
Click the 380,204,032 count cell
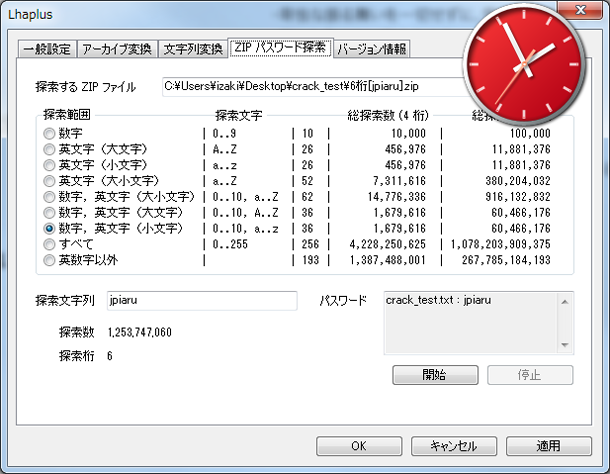pyautogui.click(x=518, y=181)
